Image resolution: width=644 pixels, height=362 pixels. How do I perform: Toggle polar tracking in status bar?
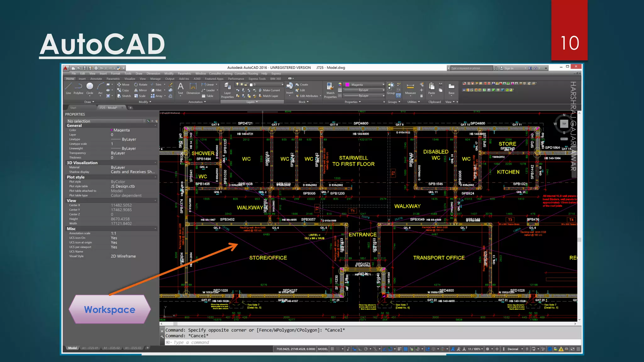click(x=366, y=349)
